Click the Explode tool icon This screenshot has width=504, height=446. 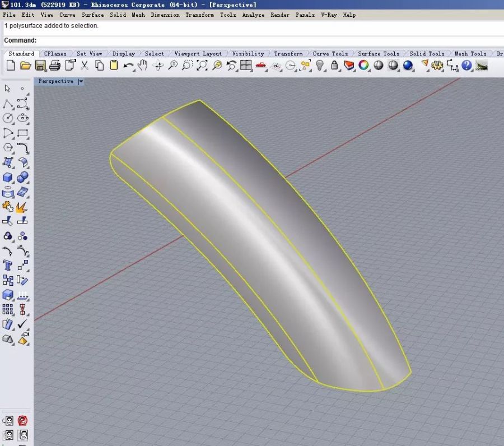[x=22, y=208]
